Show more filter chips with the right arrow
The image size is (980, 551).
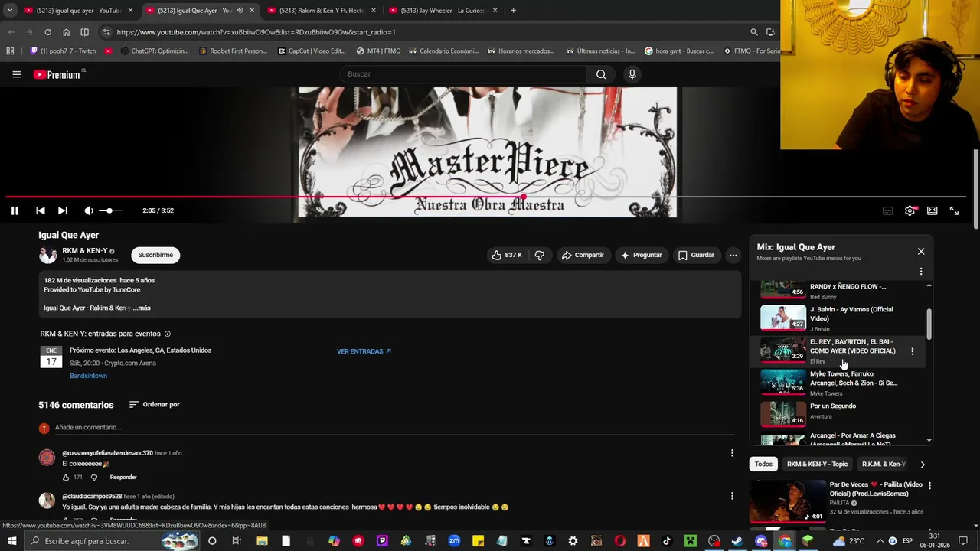click(923, 464)
